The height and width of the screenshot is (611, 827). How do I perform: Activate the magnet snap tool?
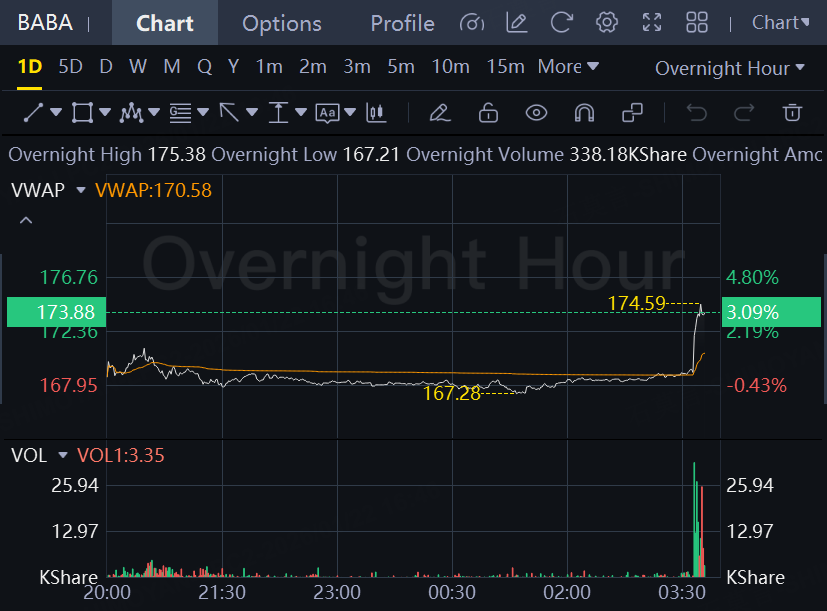coord(584,112)
